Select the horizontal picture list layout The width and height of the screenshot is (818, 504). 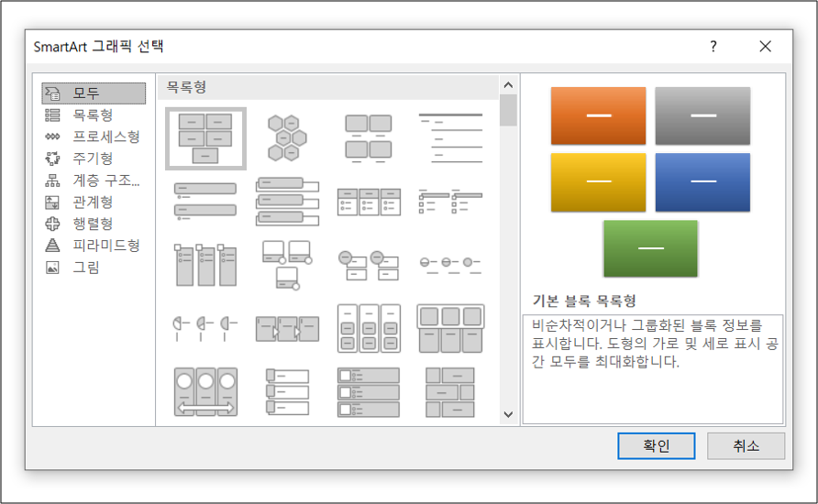(450, 329)
